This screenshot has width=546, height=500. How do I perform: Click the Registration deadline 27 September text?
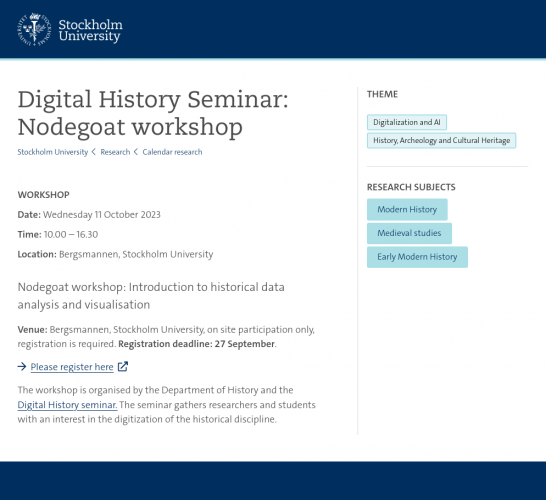pyautogui.click(x=197, y=344)
